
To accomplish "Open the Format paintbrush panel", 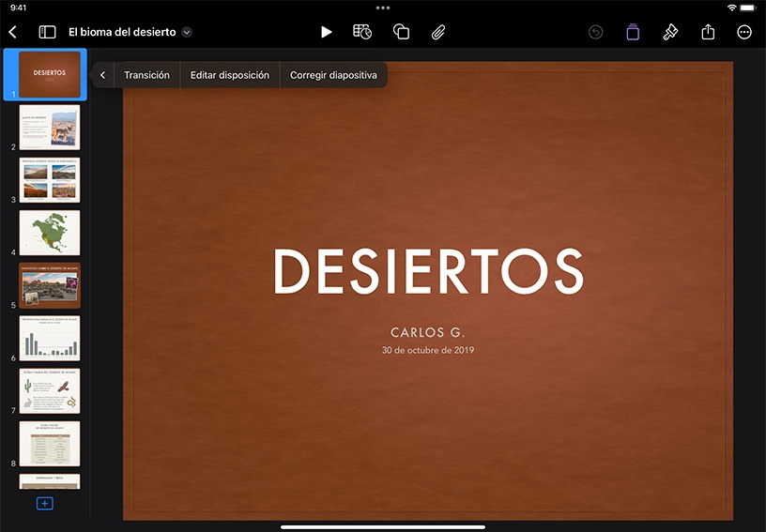I will point(670,32).
